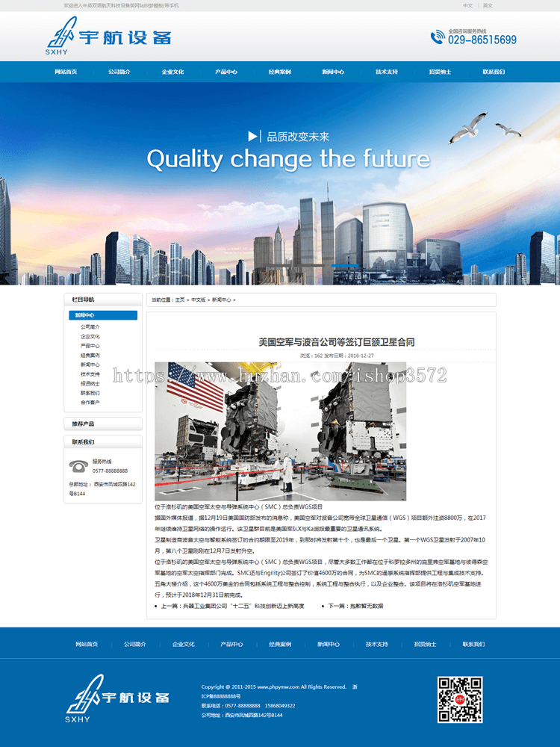Go to 新闻中心 in the breadcrumb
Image resolution: width=560 pixels, height=747 pixels.
pos(222,300)
